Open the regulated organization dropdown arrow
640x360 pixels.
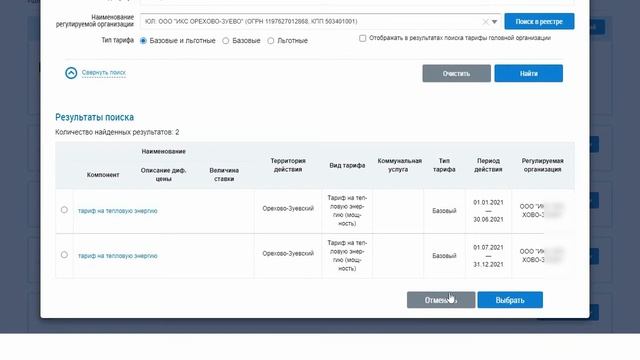pyautogui.click(x=494, y=22)
